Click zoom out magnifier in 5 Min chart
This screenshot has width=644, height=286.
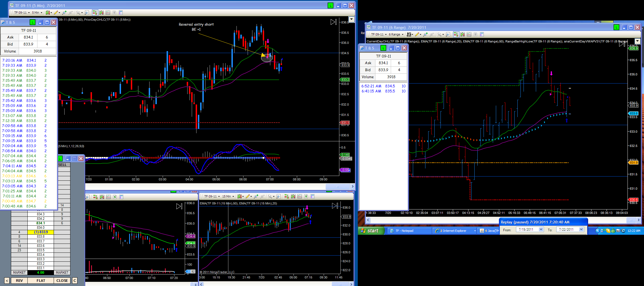pyautogui.click(x=71, y=13)
